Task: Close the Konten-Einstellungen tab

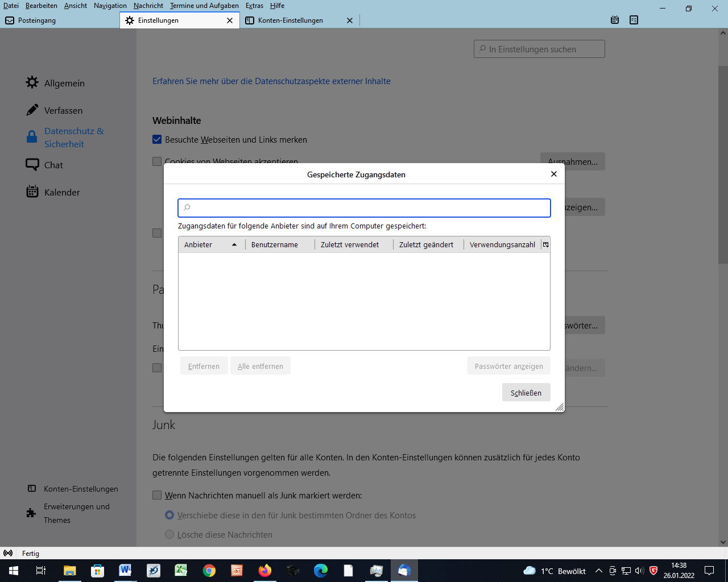Action: click(x=350, y=20)
